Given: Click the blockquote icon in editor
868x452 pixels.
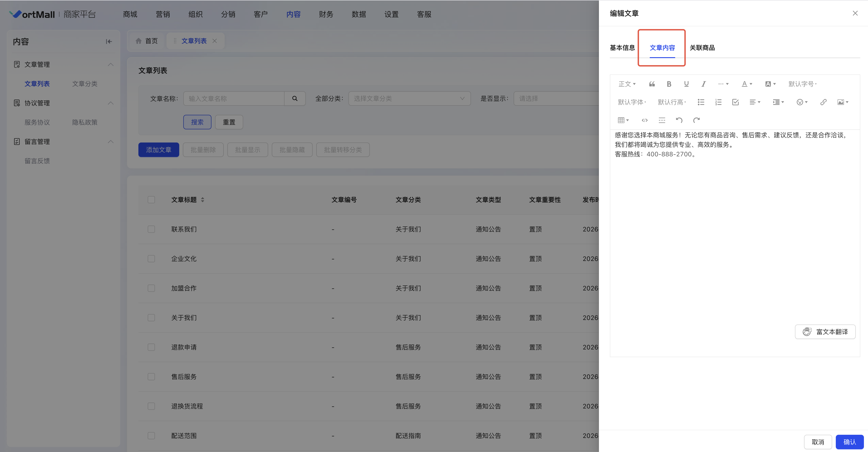Looking at the screenshot, I should click(x=652, y=84).
